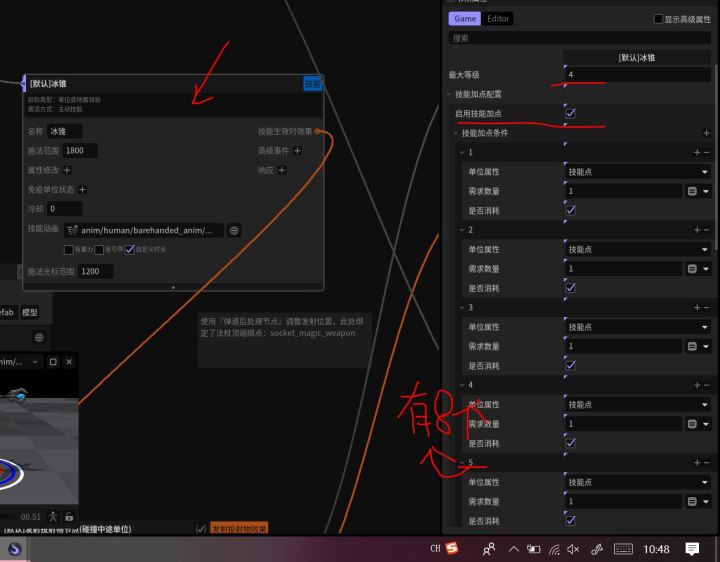Toggle 是否消耗 checkbox under condition 4

571,443
